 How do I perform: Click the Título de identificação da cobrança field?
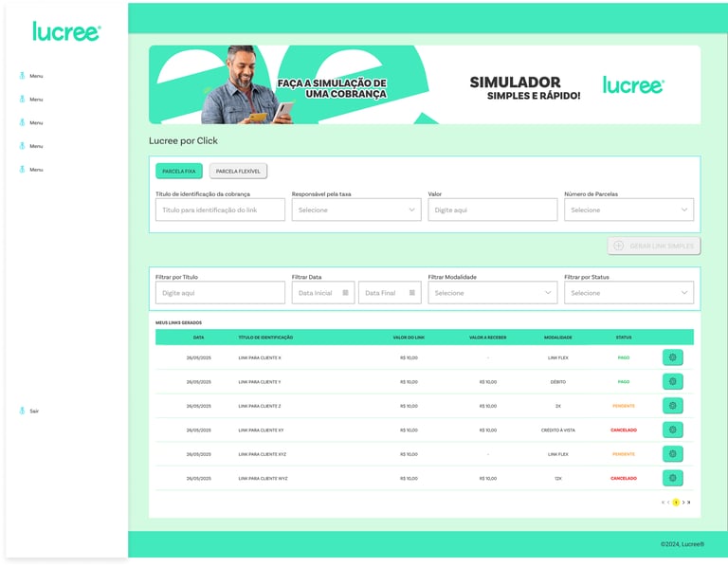[220, 210]
